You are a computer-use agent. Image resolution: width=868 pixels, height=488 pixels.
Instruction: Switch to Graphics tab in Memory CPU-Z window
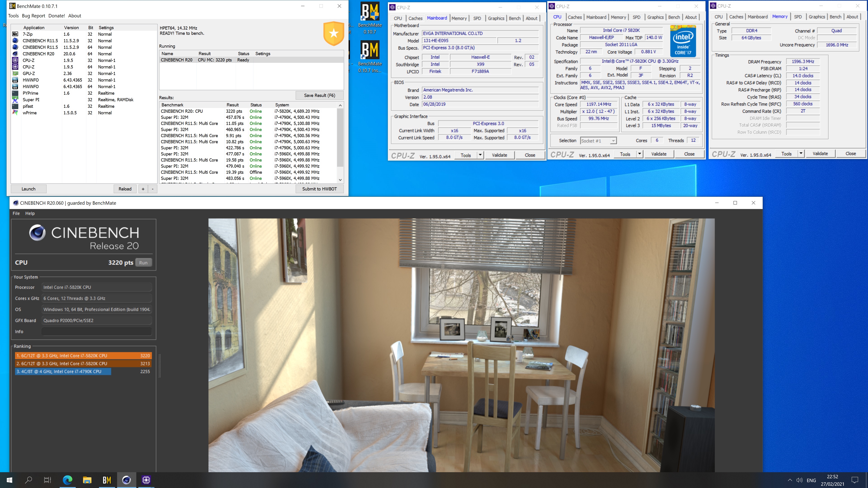(817, 17)
